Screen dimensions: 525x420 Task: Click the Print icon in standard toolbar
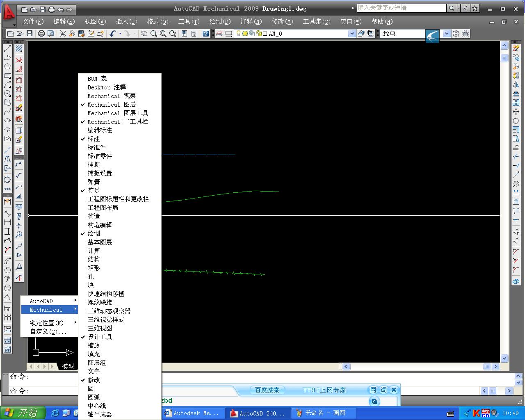(41, 34)
